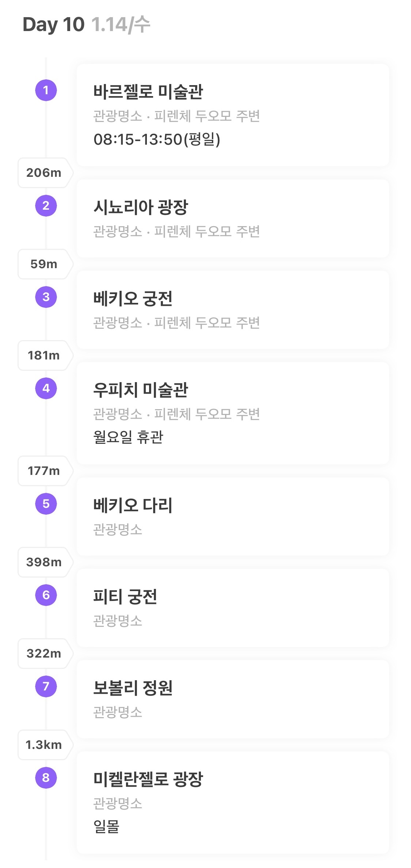Open the 바르젤로 미술관 place card
This screenshot has height=868, width=411.
pos(233,115)
